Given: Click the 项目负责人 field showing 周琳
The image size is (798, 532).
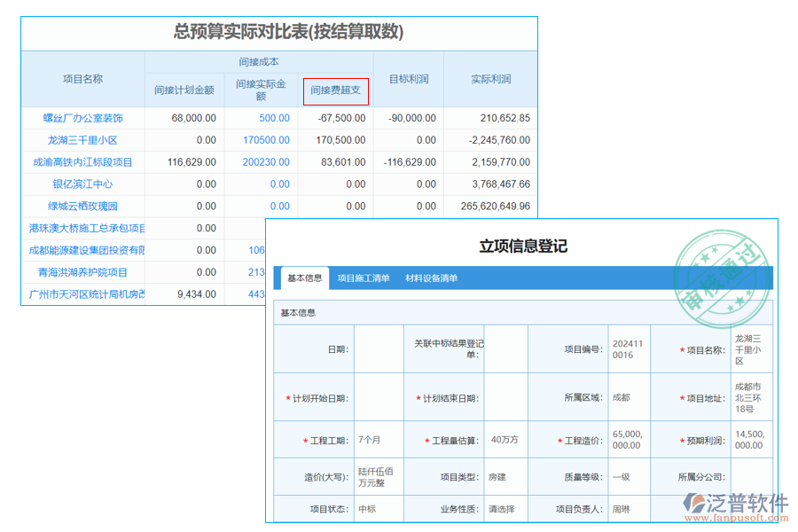Looking at the screenshot, I should [x=621, y=507].
